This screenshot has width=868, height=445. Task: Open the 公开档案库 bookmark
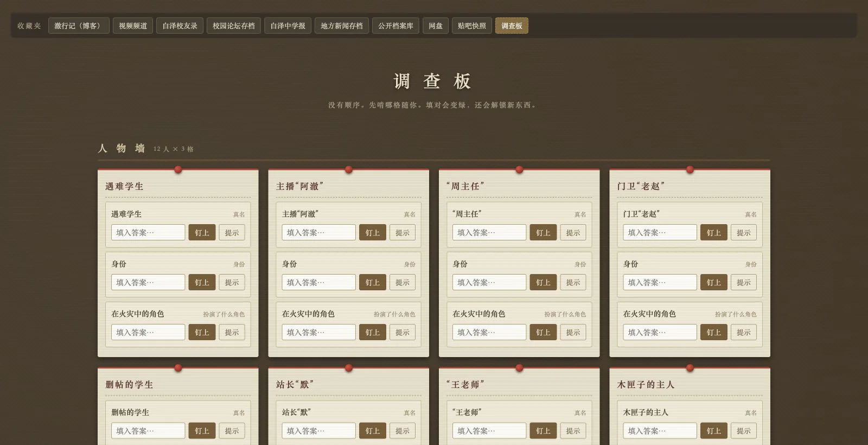coord(395,26)
